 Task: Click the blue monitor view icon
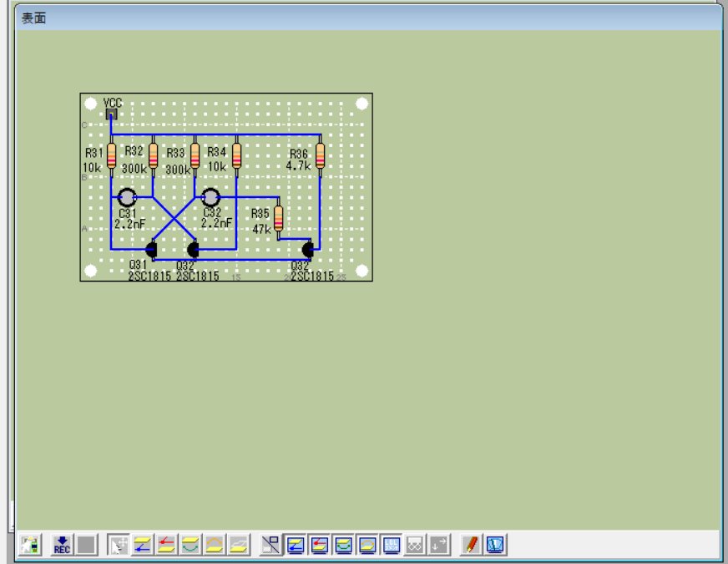tap(495, 545)
